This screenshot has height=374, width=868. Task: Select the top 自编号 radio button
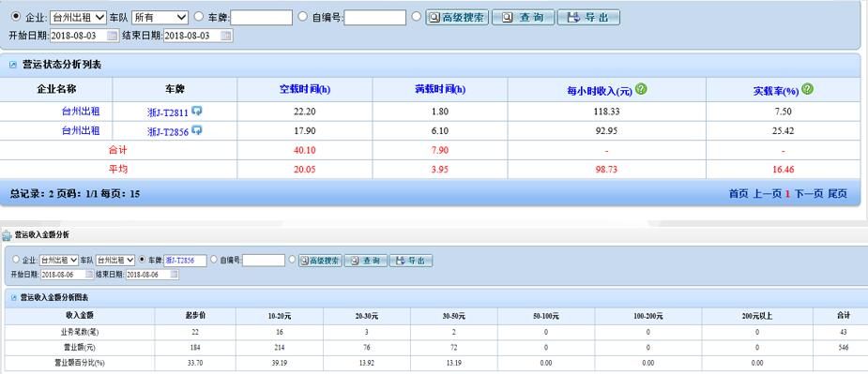tap(303, 16)
